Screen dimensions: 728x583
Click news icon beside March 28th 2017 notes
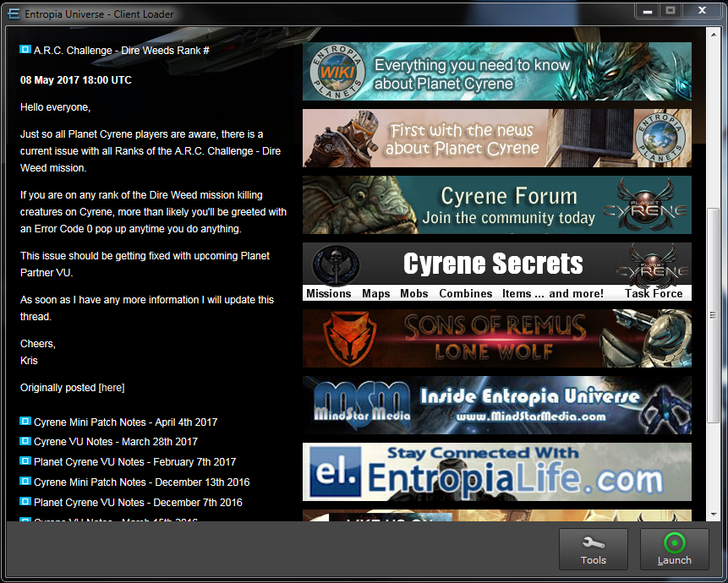25,440
